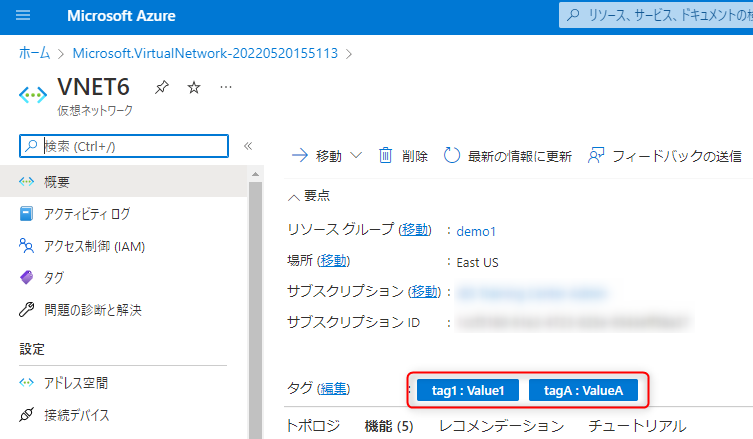Expand the 移動 dropdown chevron
This screenshot has height=439, width=753.
pos(356,156)
